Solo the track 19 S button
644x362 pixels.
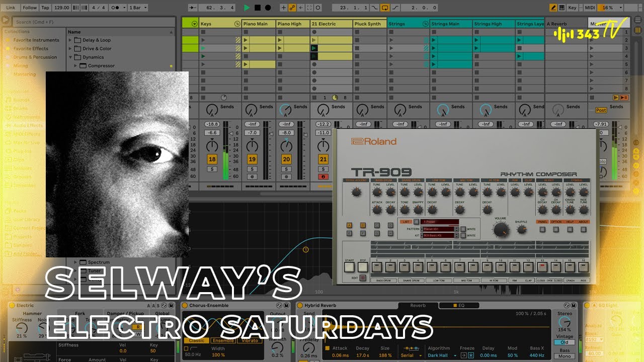click(x=252, y=168)
